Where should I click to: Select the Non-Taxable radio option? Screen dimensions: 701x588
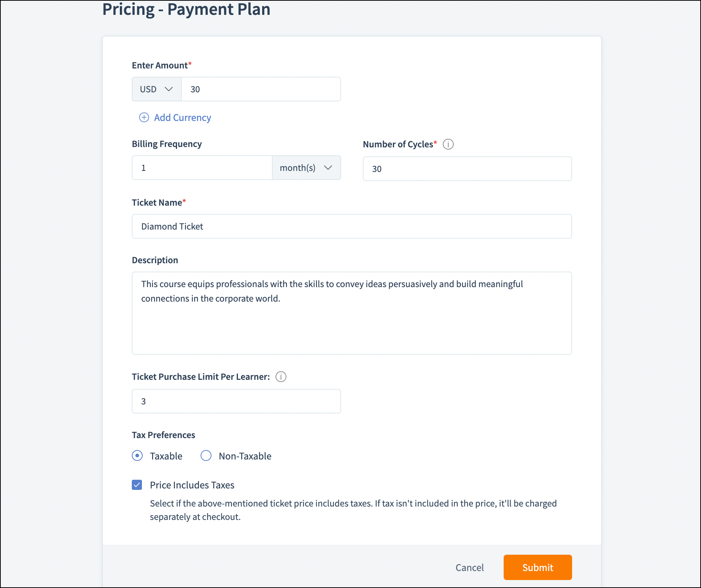[206, 455]
